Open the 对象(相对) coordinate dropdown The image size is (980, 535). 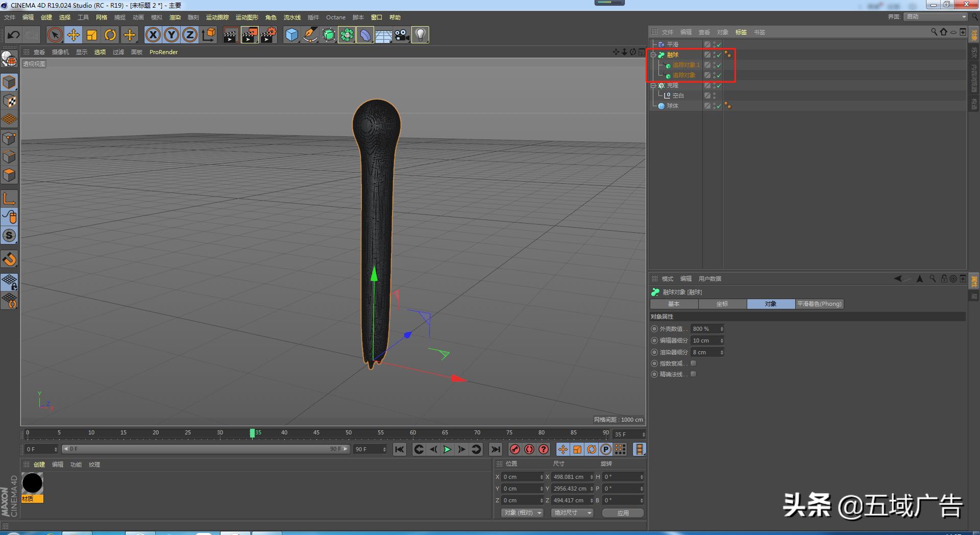click(522, 513)
